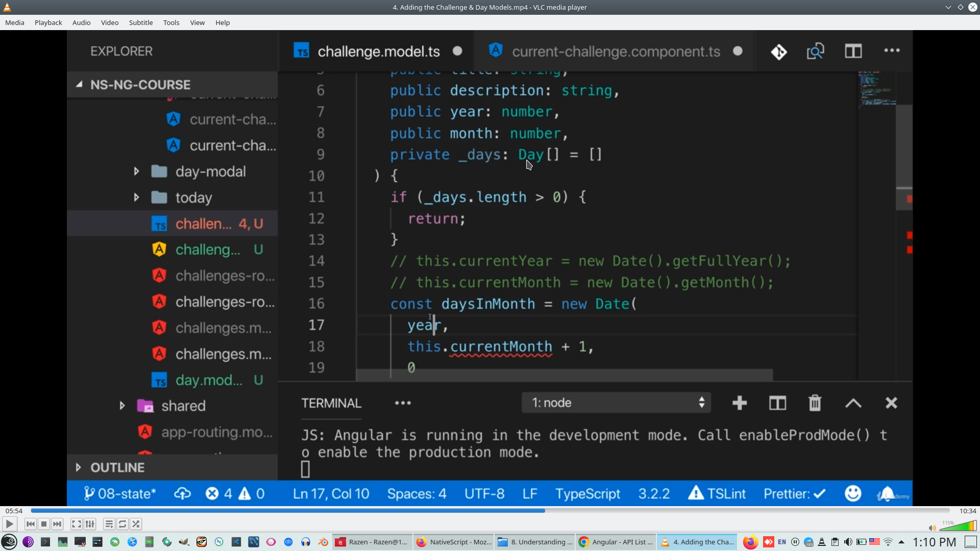The width and height of the screenshot is (980, 551).
Task: Open extended settings equalizer icon
Action: click(90, 524)
